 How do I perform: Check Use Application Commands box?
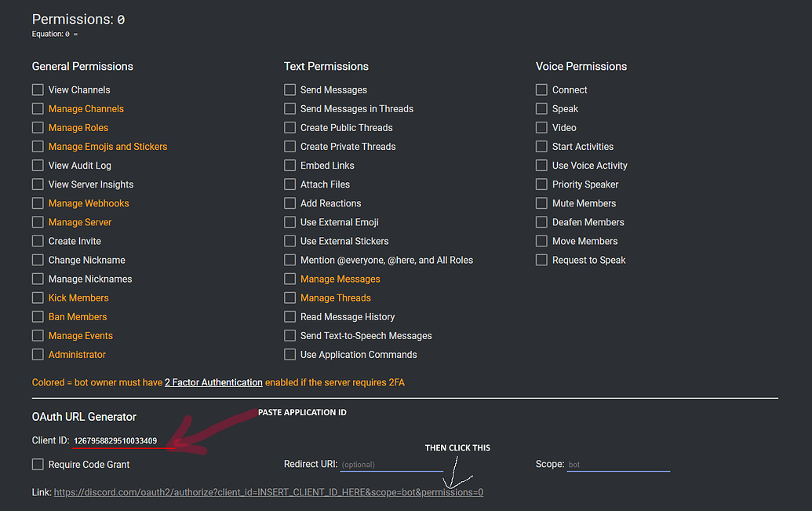tap(290, 355)
